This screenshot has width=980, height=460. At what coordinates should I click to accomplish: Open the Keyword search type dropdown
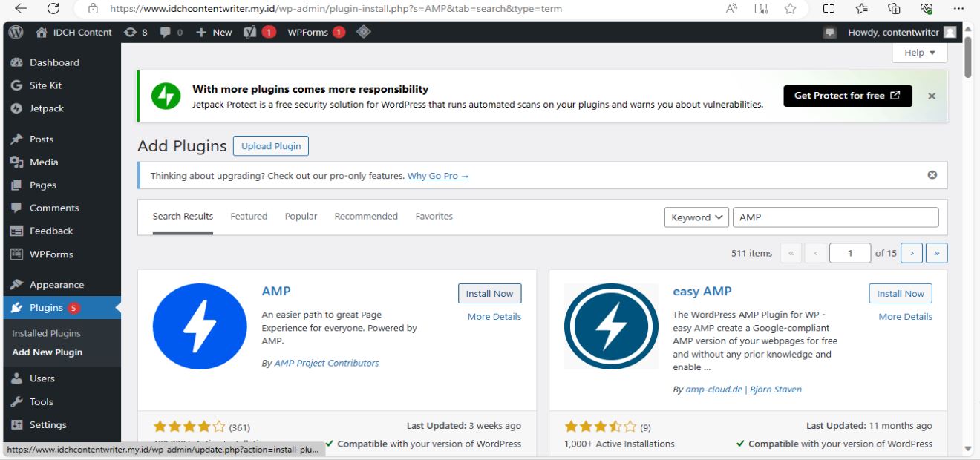click(x=696, y=217)
